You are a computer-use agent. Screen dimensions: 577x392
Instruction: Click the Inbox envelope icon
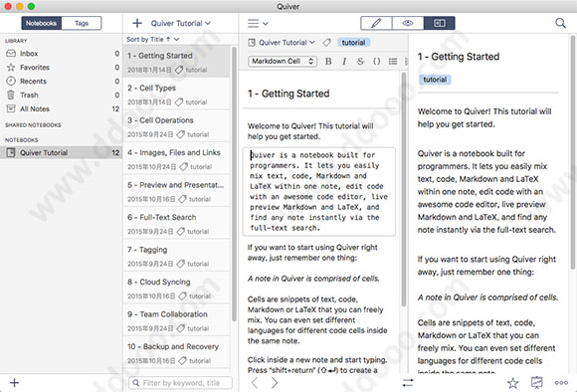coord(11,54)
